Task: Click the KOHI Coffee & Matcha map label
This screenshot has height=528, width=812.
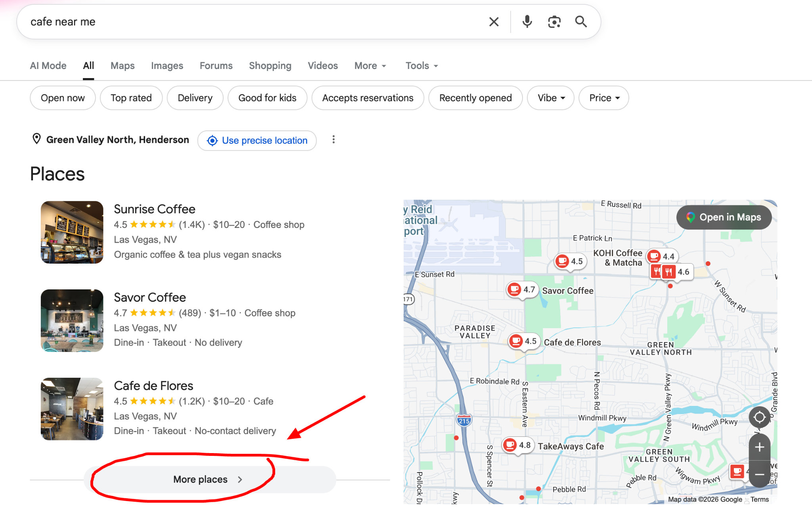Action: click(x=618, y=258)
